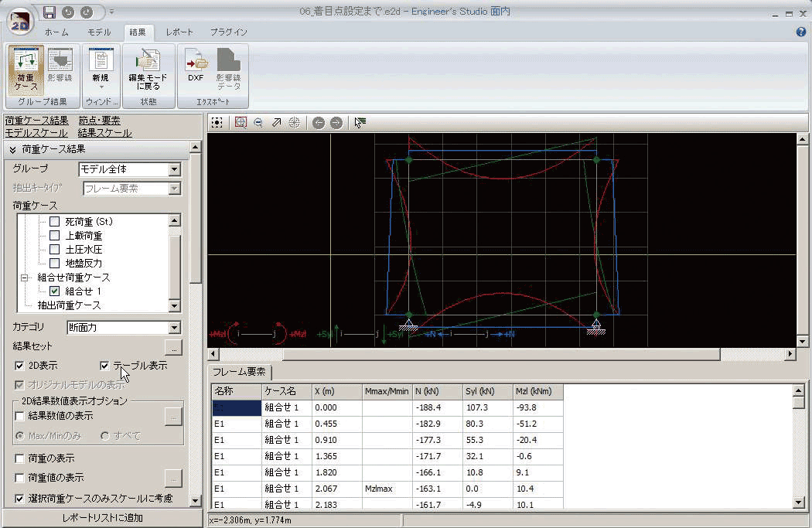Select the 荷重ケース ribbon button

(x=26, y=70)
